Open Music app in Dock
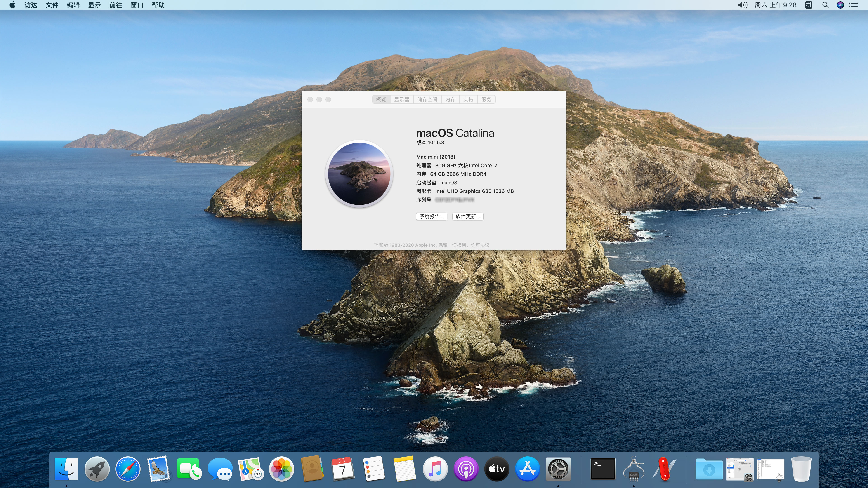The height and width of the screenshot is (488, 868). coord(435,469)
